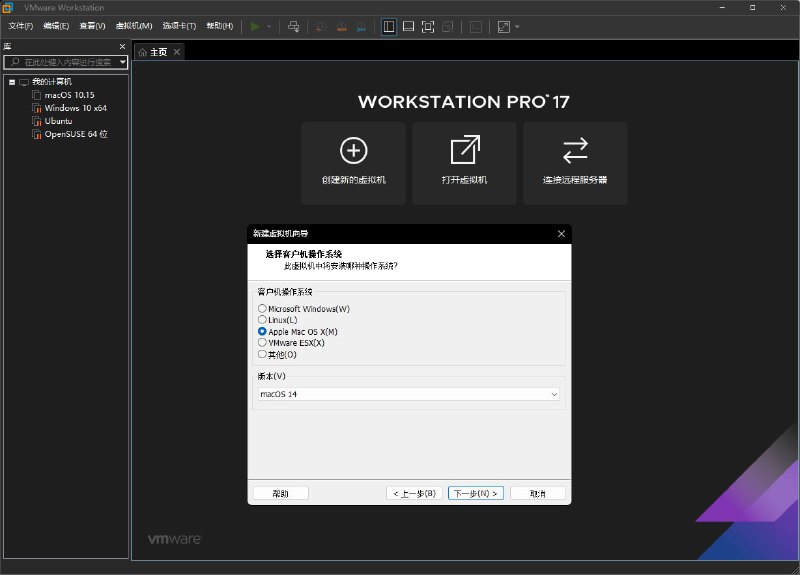Click the console view toolbar icon
The image size is (800, 575).
coord(476,27)
